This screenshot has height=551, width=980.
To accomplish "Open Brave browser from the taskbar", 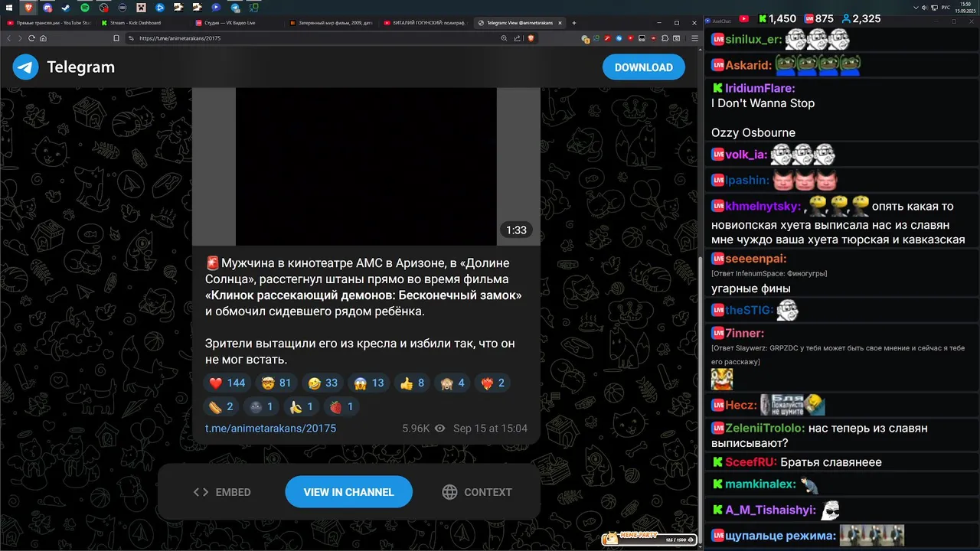I will click(28, 8).
